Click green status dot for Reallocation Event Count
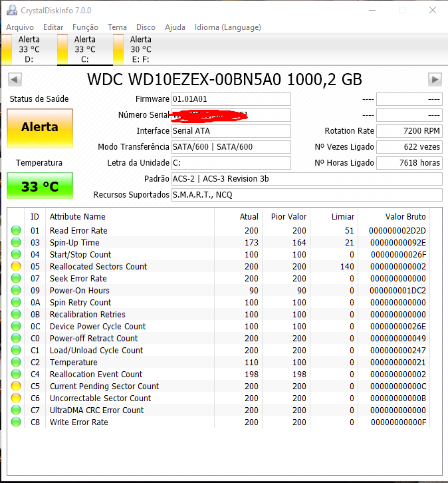Image resolution: width=448 pixels, height=483 pixels. pyautogui.click(x=16, y=374)
